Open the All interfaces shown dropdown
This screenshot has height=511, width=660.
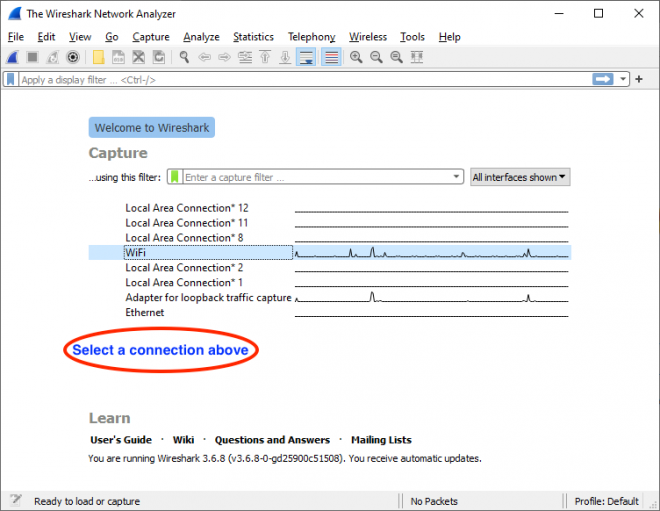(x=520, y=177)
